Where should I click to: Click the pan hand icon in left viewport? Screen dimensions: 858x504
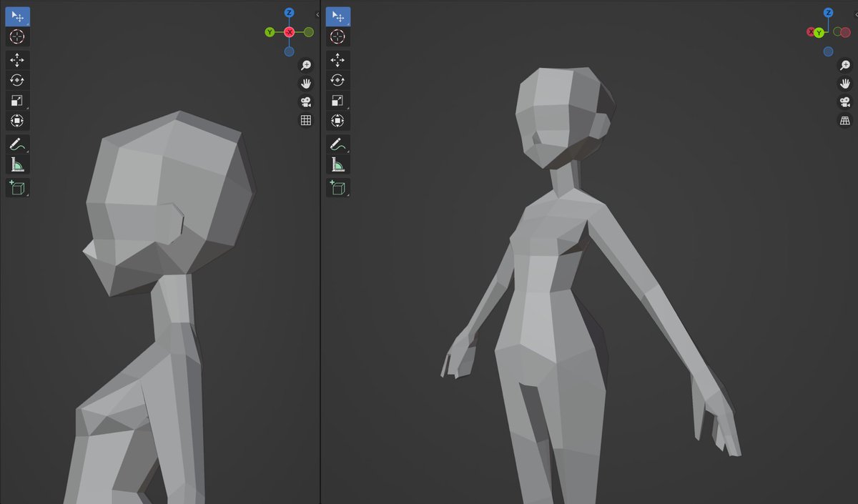(306, 84)
